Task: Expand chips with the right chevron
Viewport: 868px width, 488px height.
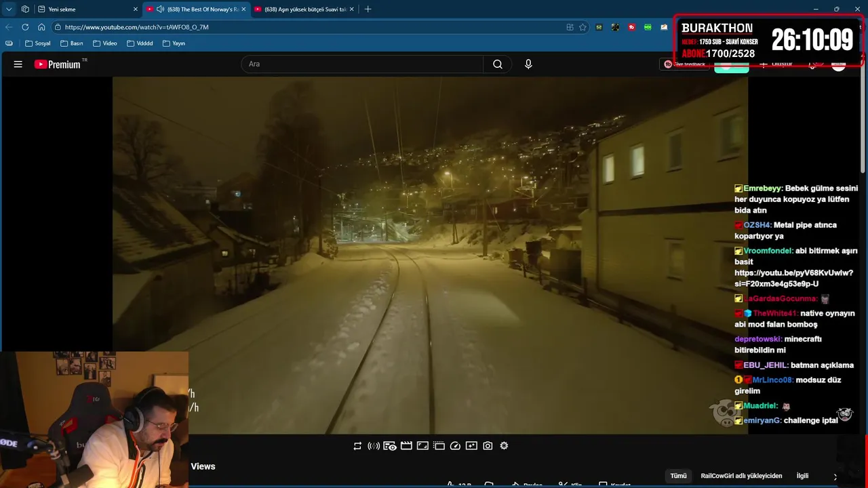Action: click(x=835, y=476)
